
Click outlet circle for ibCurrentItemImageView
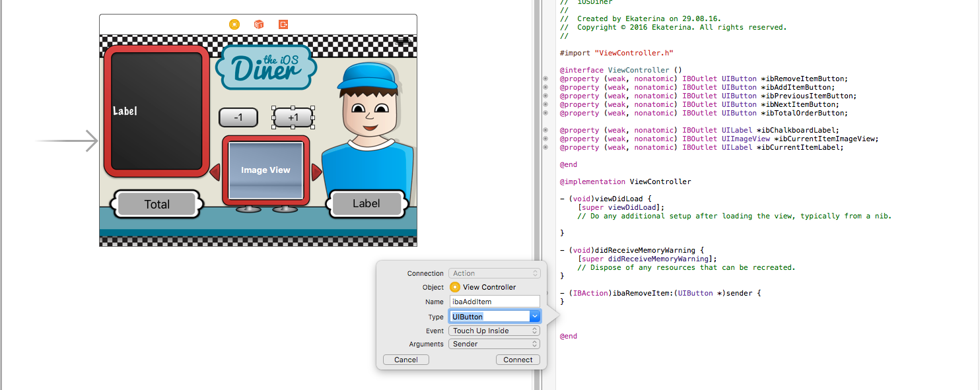point(545,139)
